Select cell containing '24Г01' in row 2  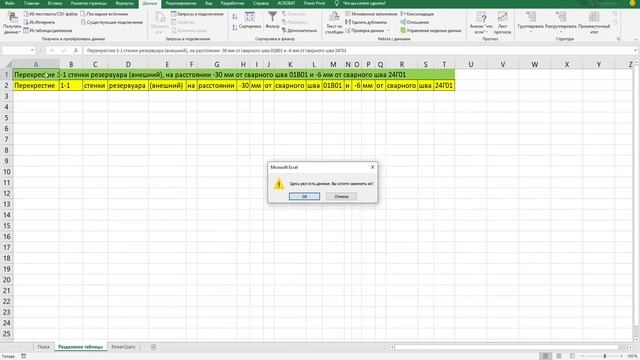[444, 85]
